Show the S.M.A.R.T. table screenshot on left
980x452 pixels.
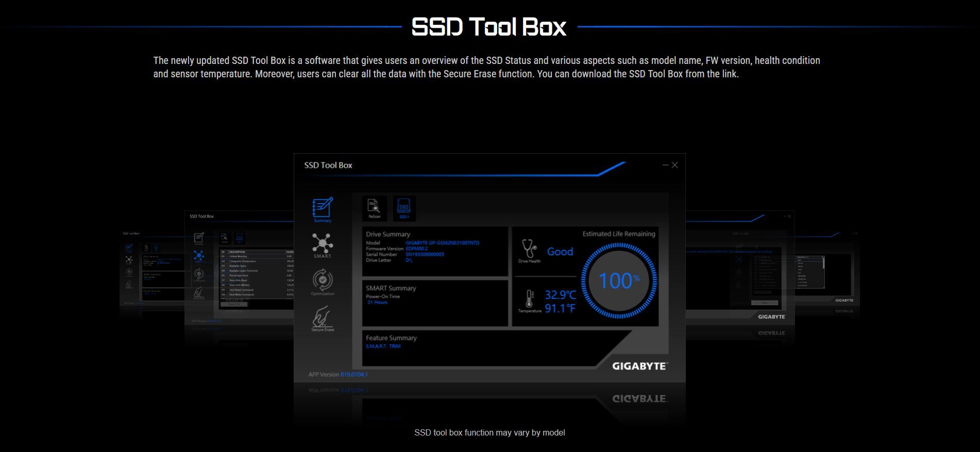pos(239,268)
